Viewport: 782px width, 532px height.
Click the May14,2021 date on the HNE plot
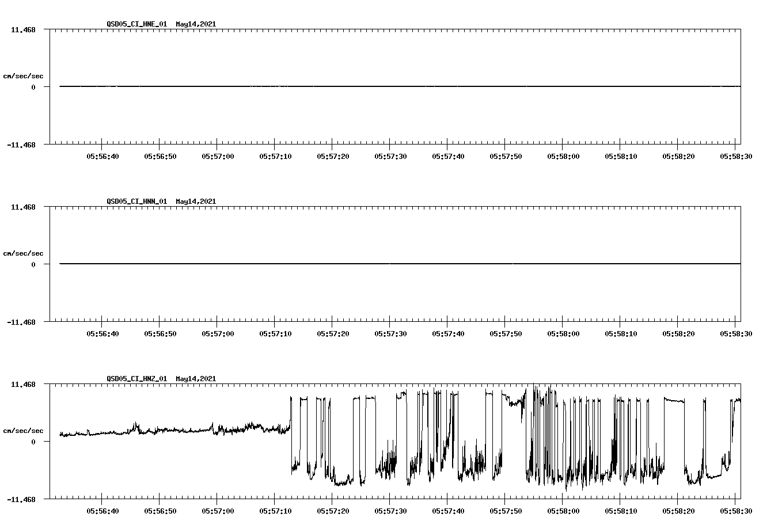196,24
